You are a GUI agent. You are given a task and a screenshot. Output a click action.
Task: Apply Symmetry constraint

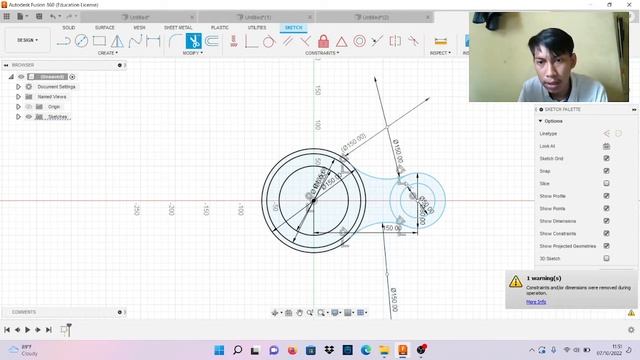395,41
